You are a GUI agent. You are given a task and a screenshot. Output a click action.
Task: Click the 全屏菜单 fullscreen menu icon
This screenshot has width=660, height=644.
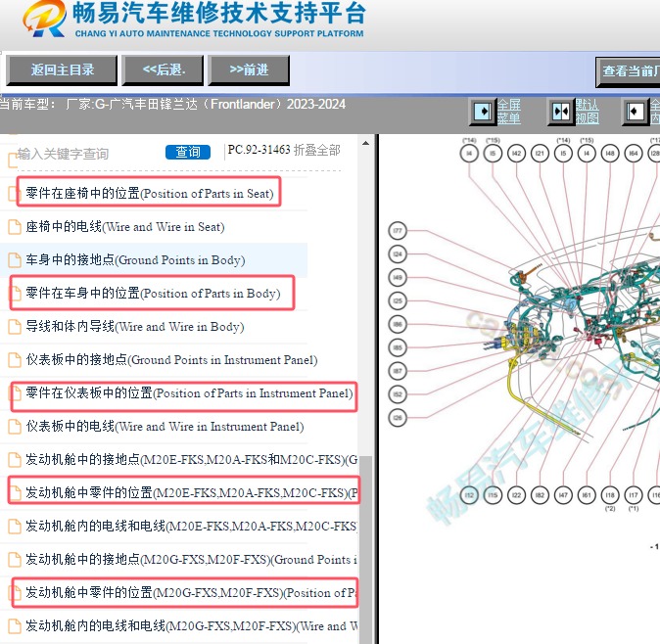(483, 112)
